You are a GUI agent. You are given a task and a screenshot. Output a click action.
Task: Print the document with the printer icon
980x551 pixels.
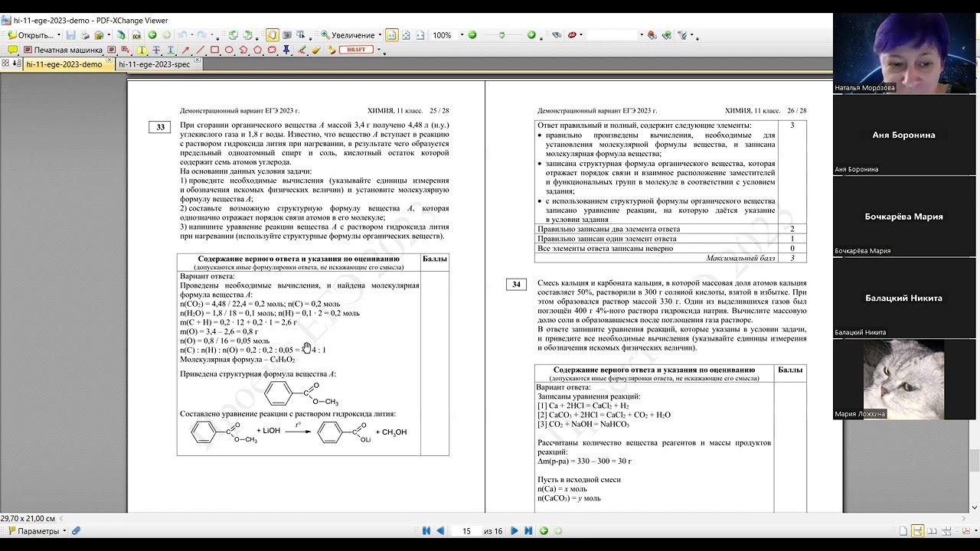click(85, 35)
